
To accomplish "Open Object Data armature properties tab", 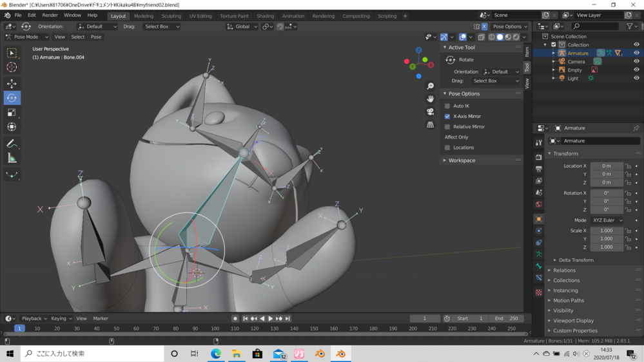I will [x=538, y=254].
